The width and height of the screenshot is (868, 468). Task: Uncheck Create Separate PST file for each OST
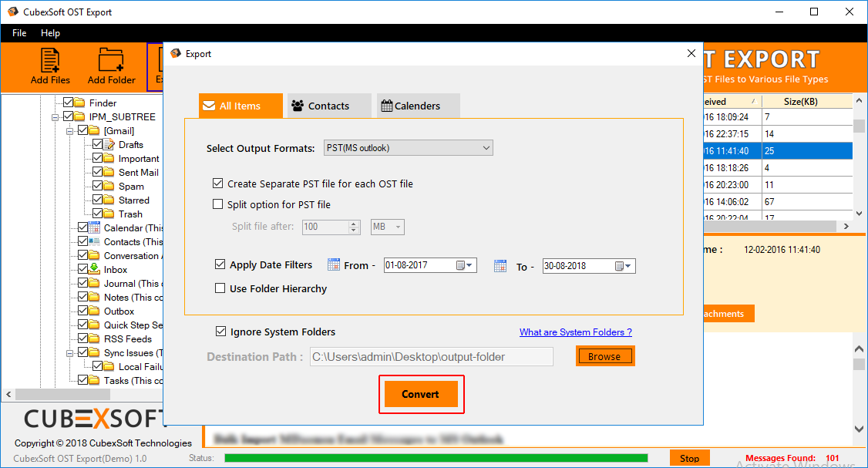pos(218,183)
